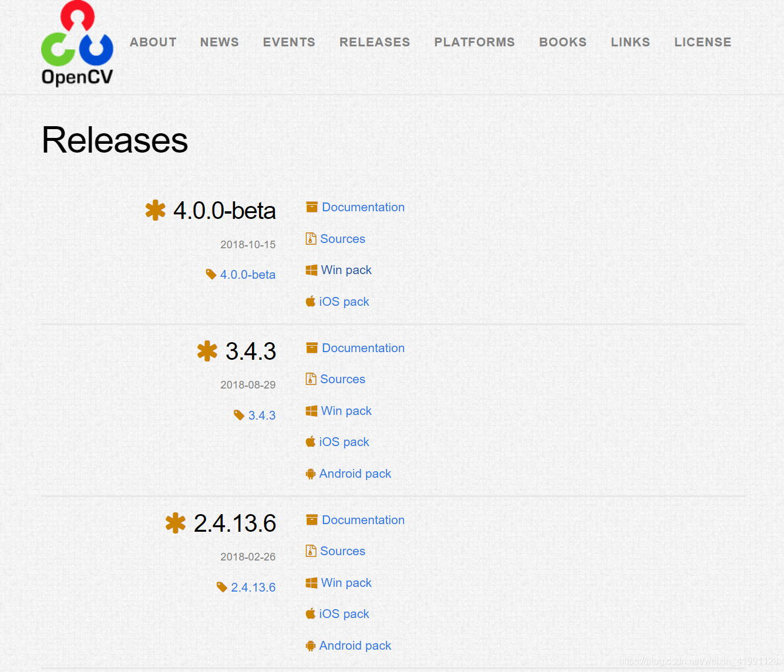Open the 2.4.13.6 tag link
The image size is (784, 672).
pyautogui.click(x=253, y=587)
